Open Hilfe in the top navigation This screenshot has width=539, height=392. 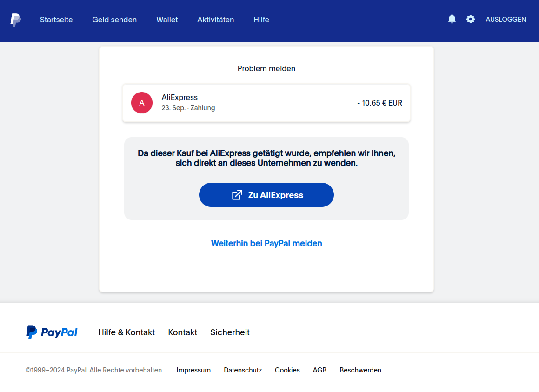261,20
